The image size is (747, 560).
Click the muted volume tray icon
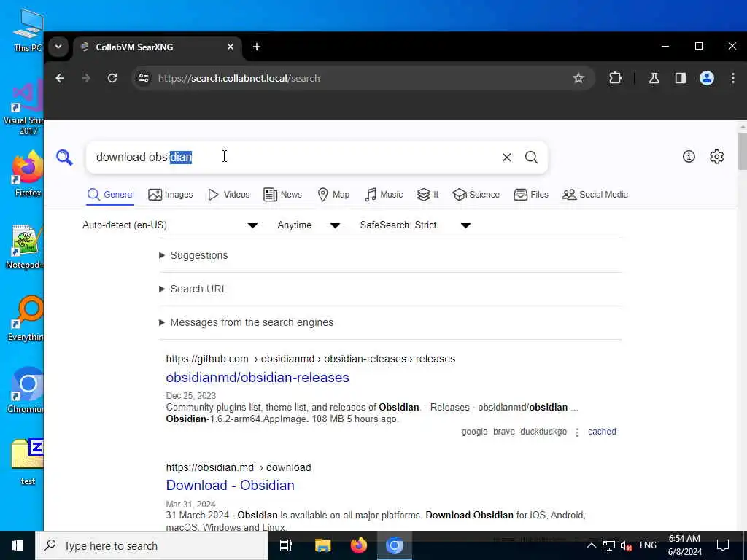626,545
